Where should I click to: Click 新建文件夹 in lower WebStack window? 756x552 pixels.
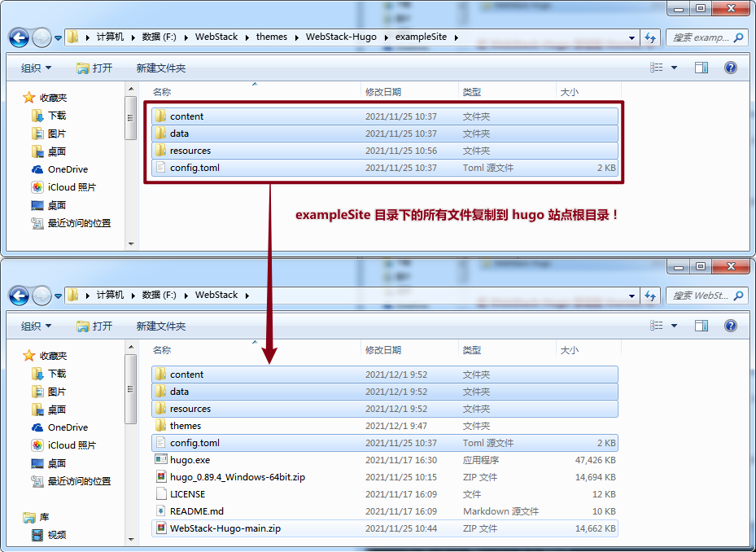tap(161, 326)
